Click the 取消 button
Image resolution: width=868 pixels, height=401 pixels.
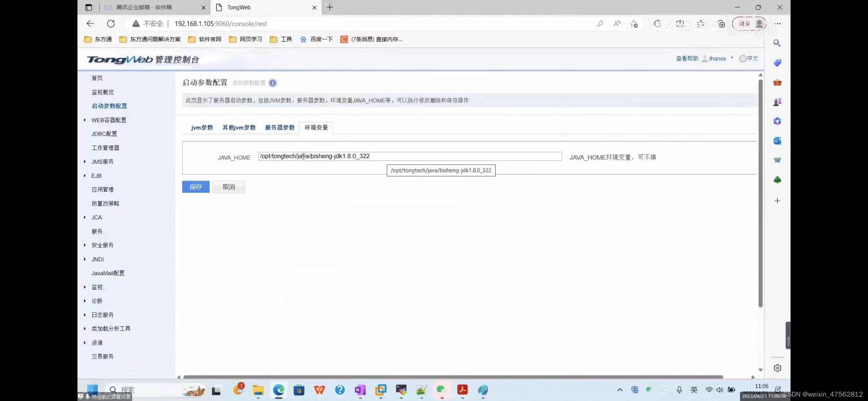(x=229, y=187)
